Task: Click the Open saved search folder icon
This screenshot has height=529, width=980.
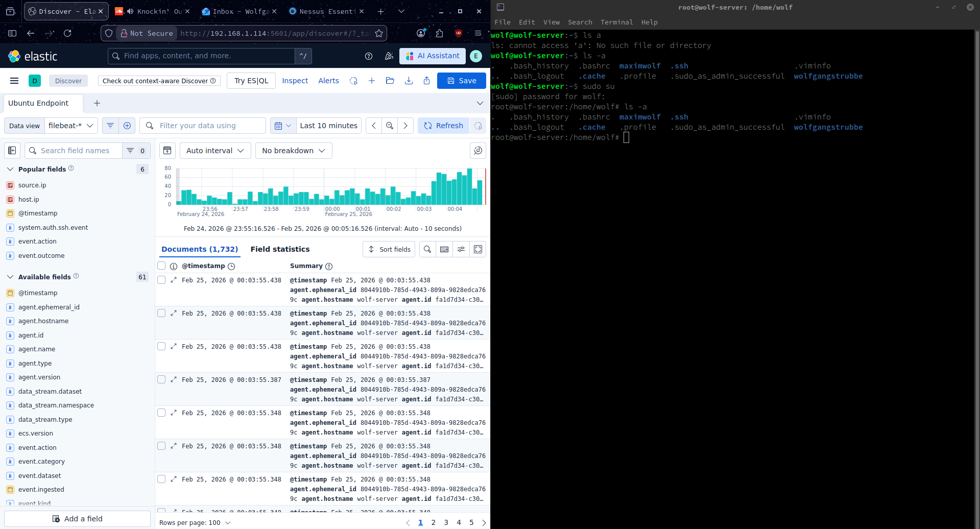Action: pyautogui.click(x=390, y=81)
